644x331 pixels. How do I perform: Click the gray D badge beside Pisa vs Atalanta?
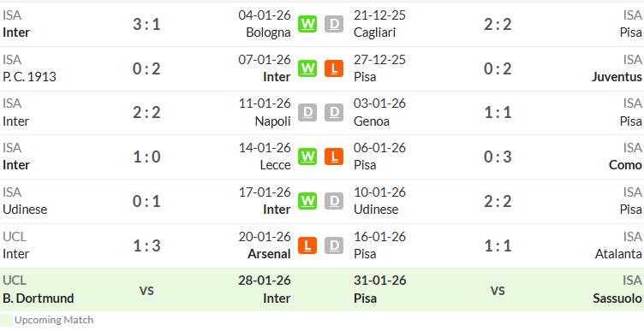click(x=334, y=245)
